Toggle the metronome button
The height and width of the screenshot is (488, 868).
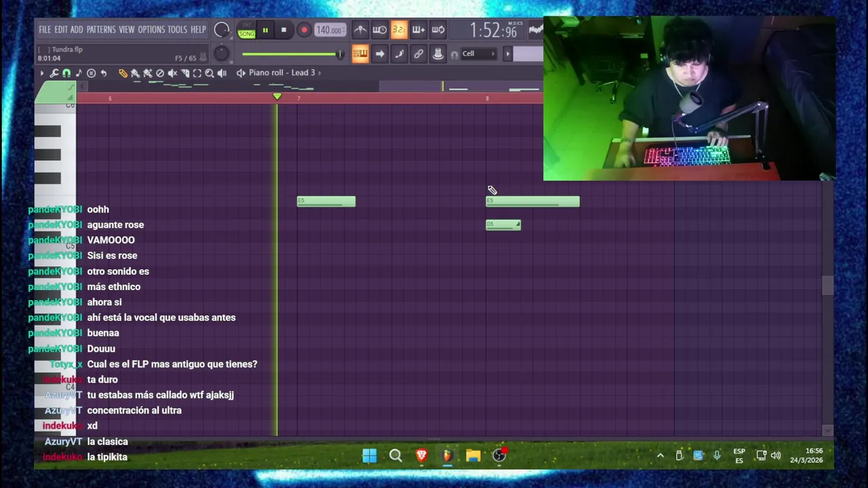360,30
